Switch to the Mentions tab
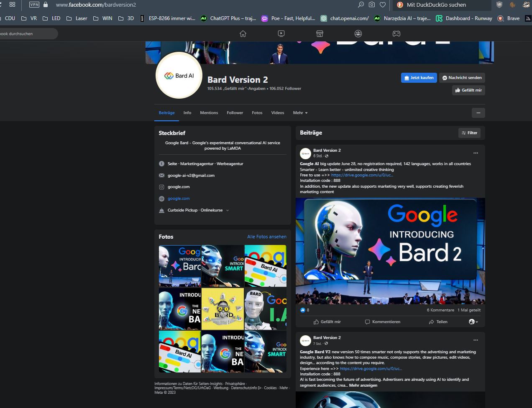This screenshot has height=408, width=532. click(209, 113)
